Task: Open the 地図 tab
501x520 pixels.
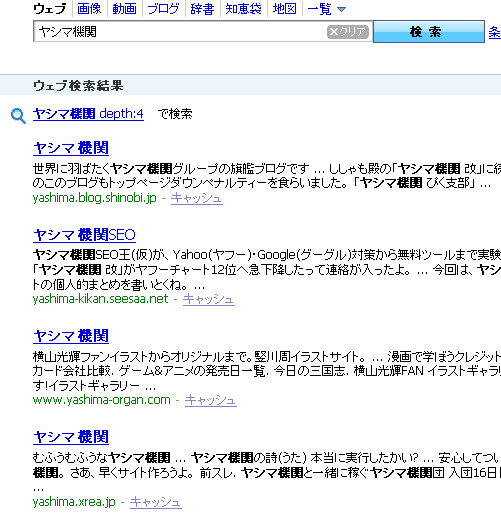Action: [x=284, y=9]
